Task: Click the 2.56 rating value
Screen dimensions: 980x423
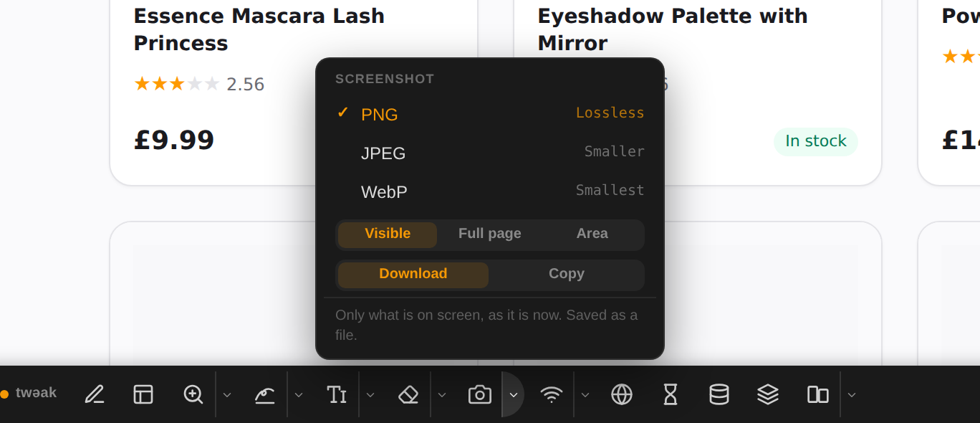Action: [x=246, y=85]
